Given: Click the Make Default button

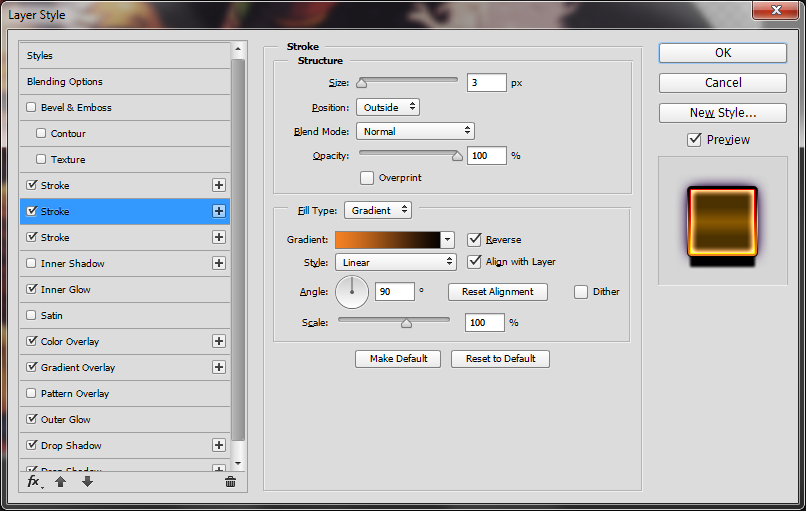Looking at the screenshot, I should pyautogui.click(x=398, y=359).
